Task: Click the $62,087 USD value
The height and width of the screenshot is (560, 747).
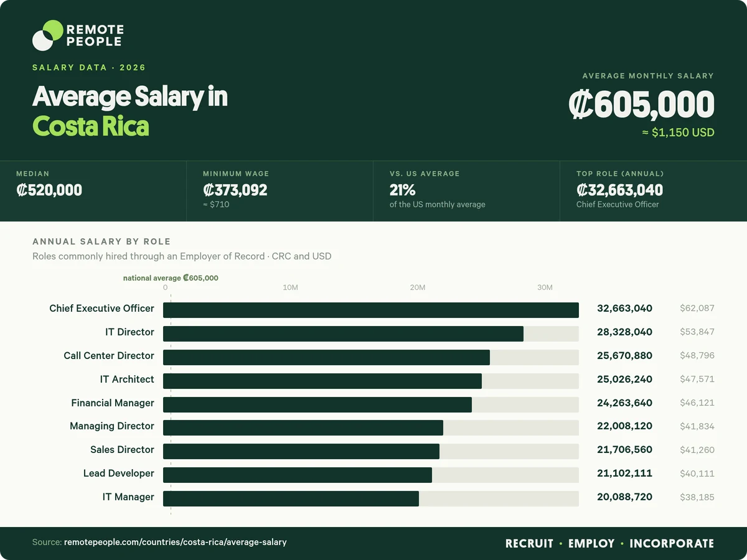Action: pyautogui.click(x=697, y=309)
